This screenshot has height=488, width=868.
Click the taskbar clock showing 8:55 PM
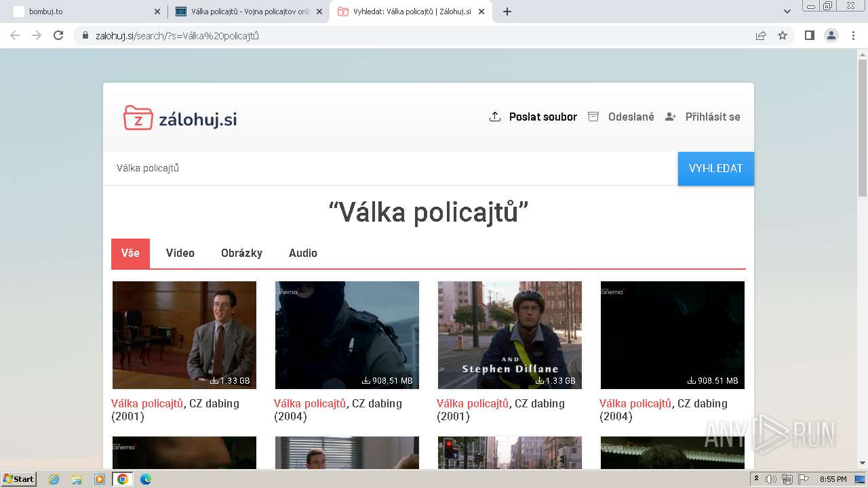click(x=833, y=479)
